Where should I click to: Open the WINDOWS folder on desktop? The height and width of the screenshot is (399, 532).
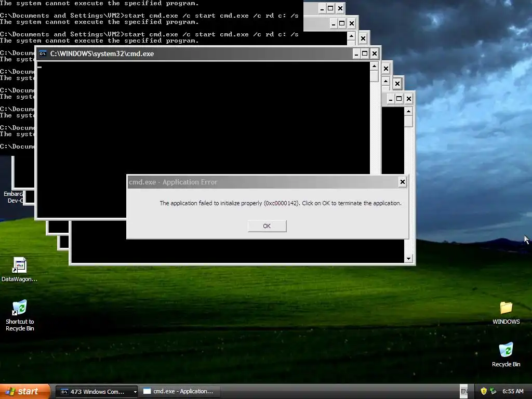[506, 312]
